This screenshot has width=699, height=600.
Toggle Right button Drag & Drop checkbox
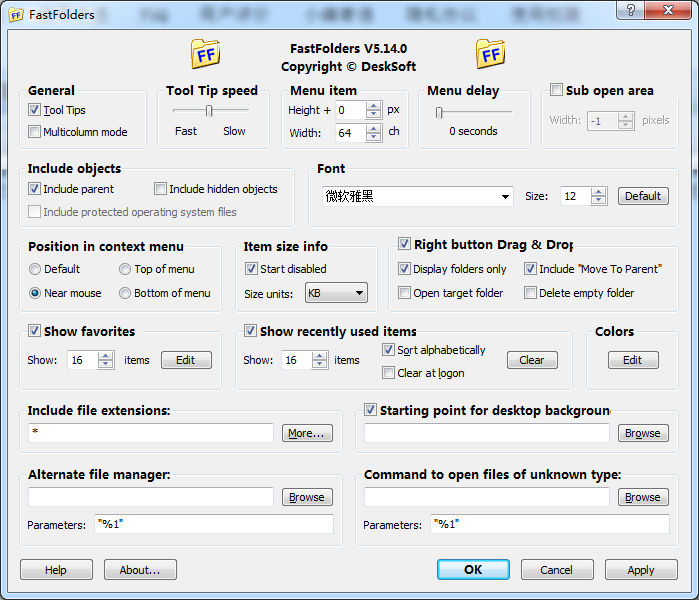point(404,244)
